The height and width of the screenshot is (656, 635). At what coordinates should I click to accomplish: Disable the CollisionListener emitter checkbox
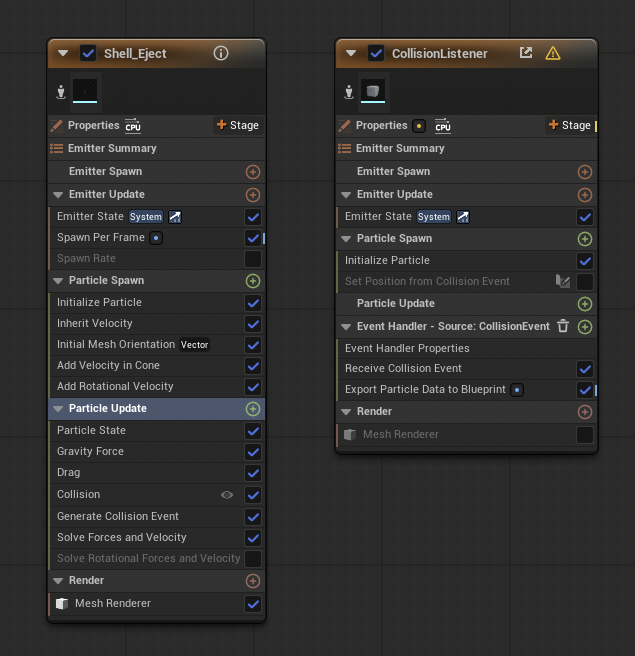pyautogui.click(x=376, y=54)
